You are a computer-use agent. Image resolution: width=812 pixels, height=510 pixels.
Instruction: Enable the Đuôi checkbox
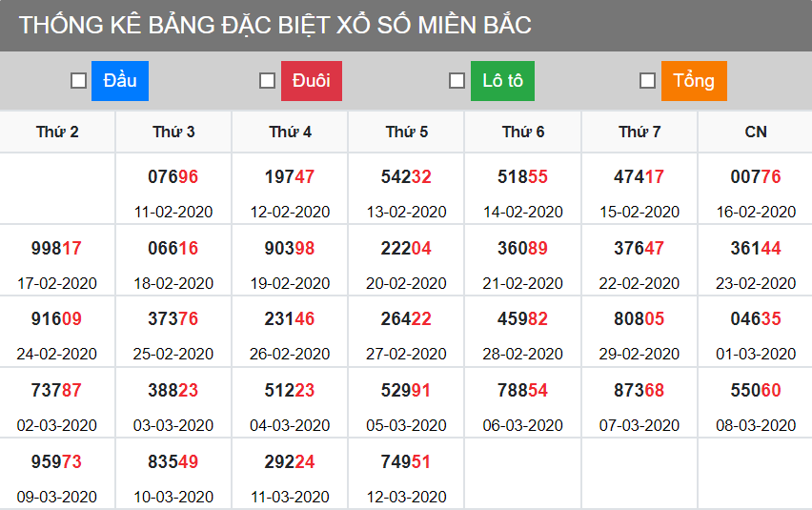click(x=268, y=81)
